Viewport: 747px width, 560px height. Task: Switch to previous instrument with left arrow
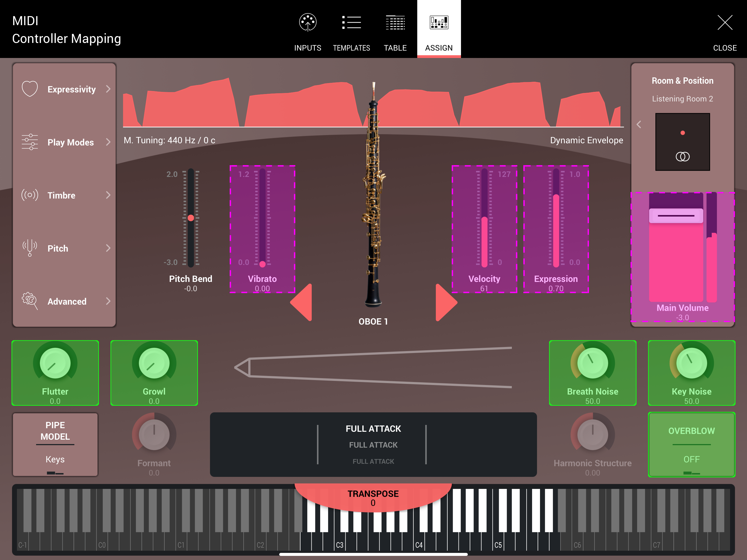[x=301, y=302]
